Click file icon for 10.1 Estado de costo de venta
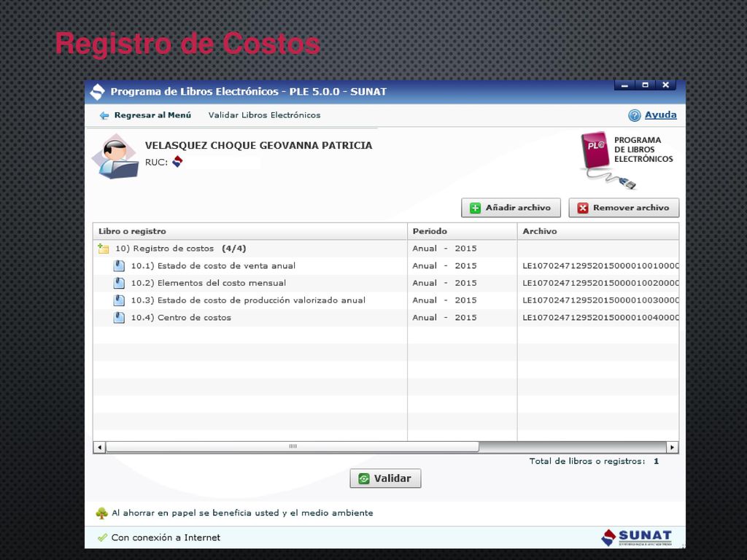The image size is (747, 560). coord(119,265)
